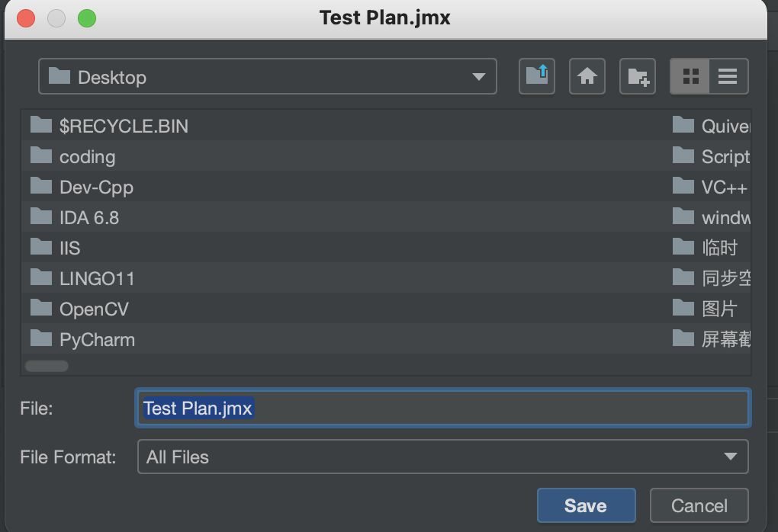778x532 pixels.
Task: Go to the Home directory icon
Action: click(x=587, y=76)
